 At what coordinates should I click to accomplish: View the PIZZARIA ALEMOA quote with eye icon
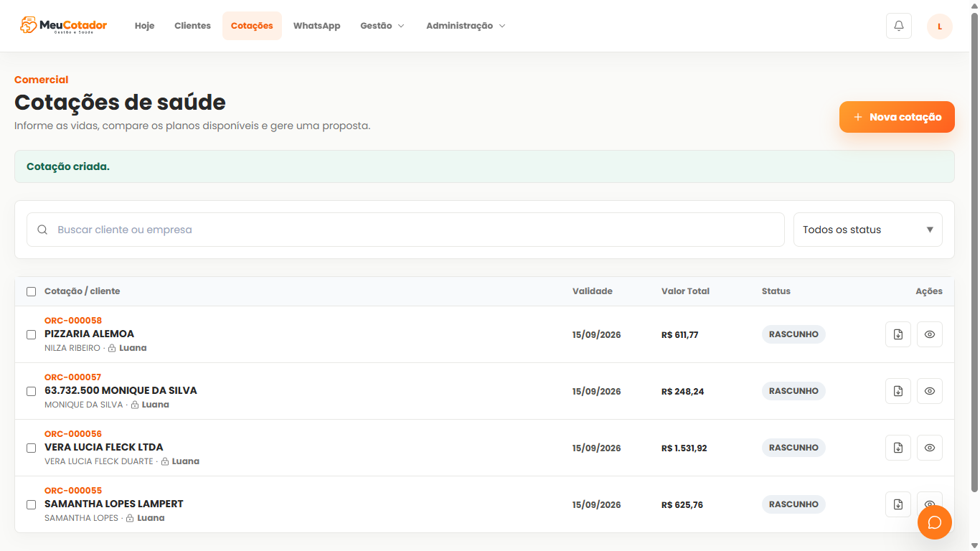(930, 334)
